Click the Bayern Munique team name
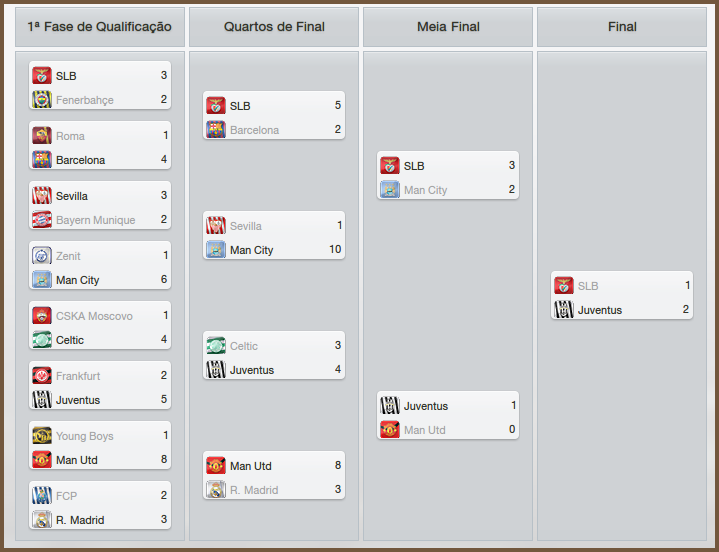Screen dimensions: 719x552 pyautogui.click(x=95, y=220)
